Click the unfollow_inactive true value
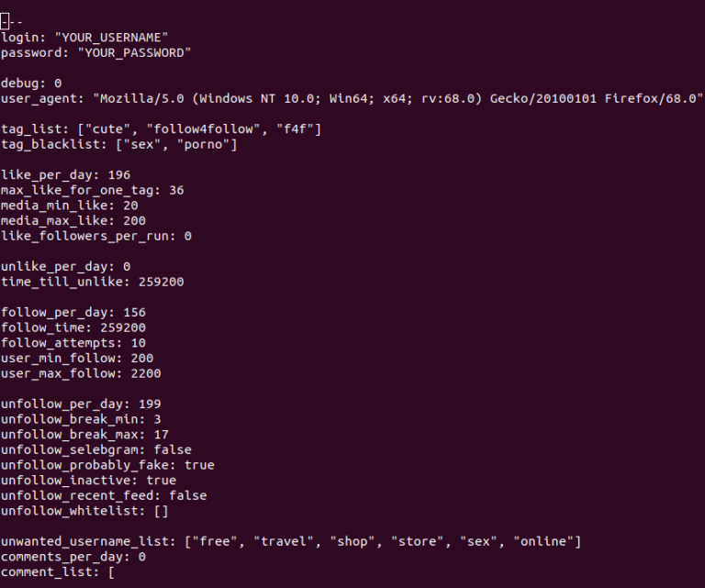This screenshot has width=705, height=588. (x=161, y=481)
